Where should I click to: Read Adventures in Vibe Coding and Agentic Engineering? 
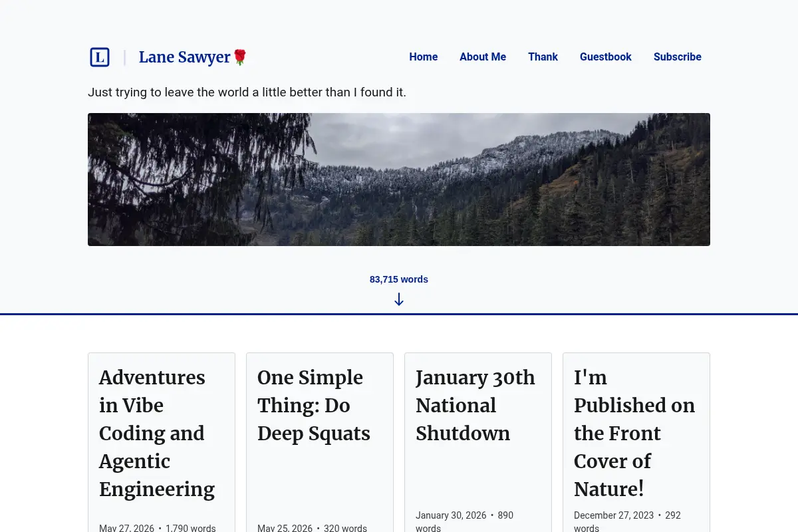point(157,433)
